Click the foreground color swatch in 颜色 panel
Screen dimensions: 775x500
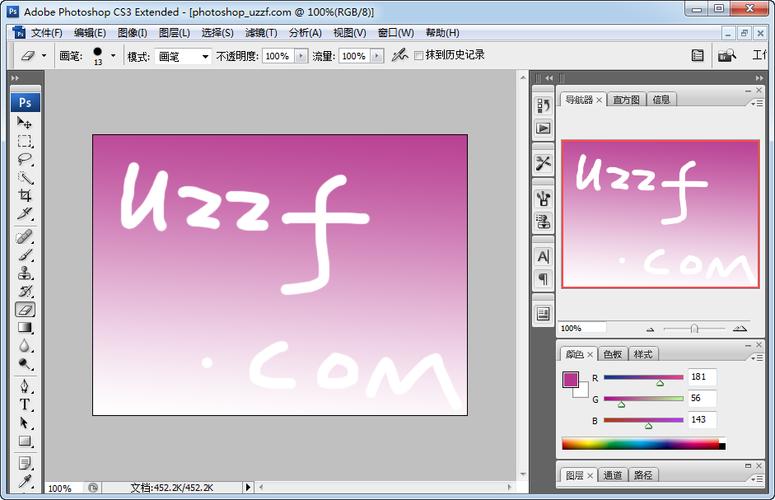[570, 379]
